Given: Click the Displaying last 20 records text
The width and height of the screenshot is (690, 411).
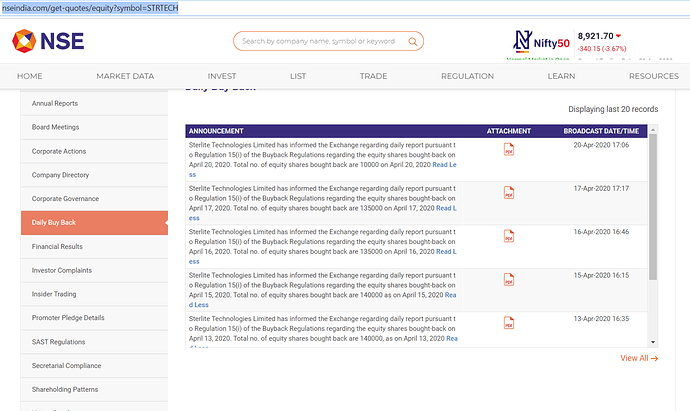Looking at the screenshot, I should [613, 109].
